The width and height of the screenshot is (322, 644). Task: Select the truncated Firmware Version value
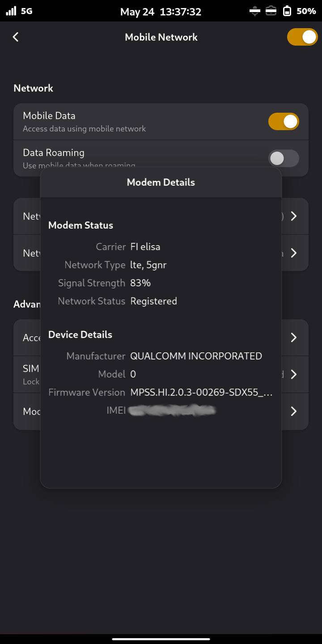point(201,393)
